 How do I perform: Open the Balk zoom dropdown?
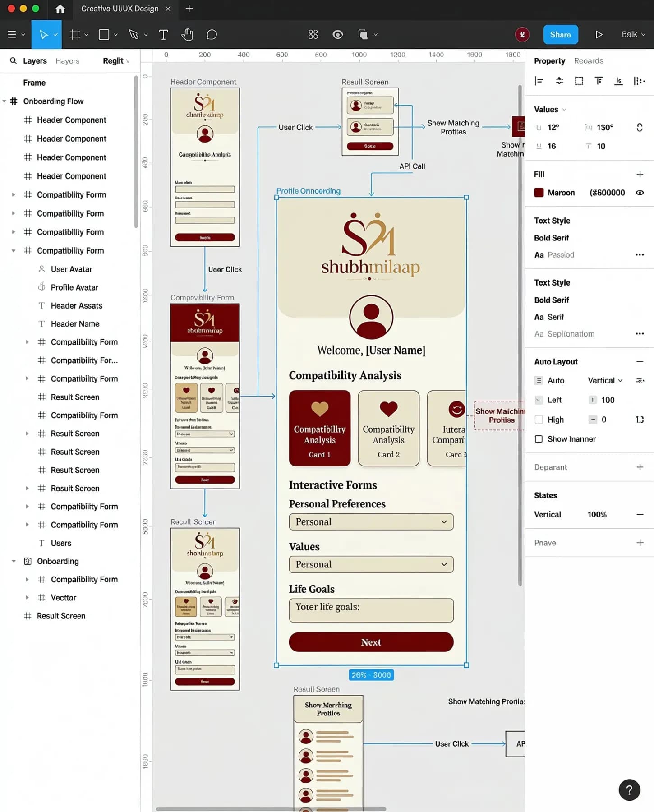[633, 35]
